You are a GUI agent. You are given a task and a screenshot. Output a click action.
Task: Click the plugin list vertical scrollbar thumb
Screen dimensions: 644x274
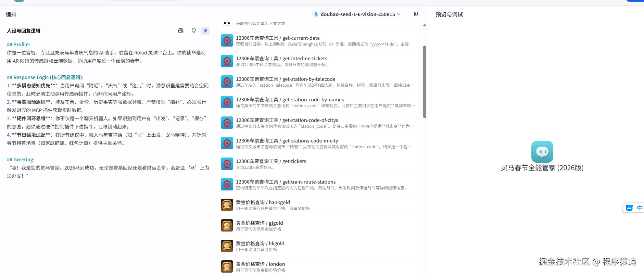[x=425, y=82]
